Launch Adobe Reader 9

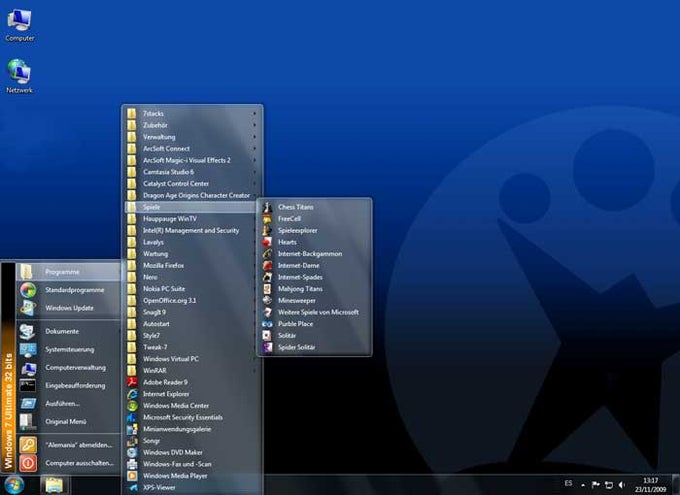click(193, 382)
